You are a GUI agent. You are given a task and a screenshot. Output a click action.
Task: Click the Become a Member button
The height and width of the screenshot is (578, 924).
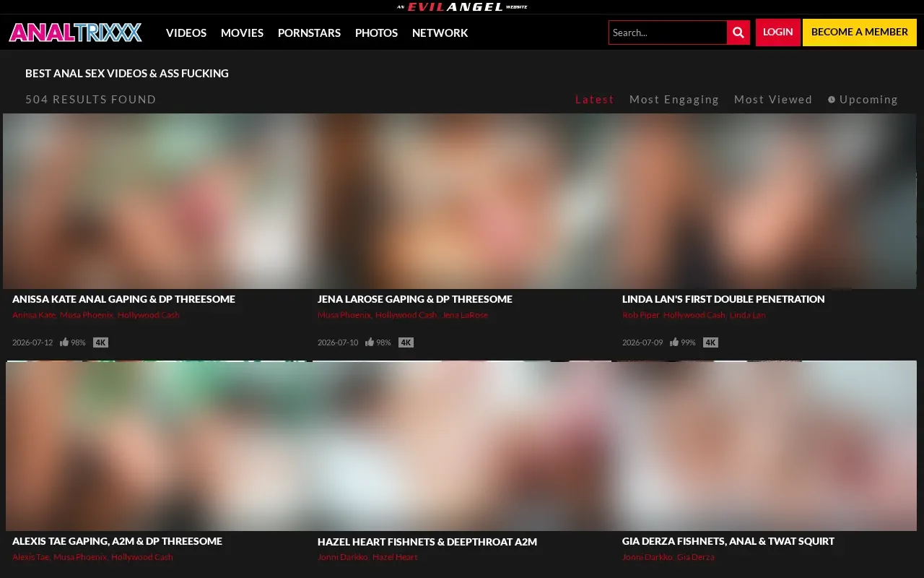(x=860, y=32)
